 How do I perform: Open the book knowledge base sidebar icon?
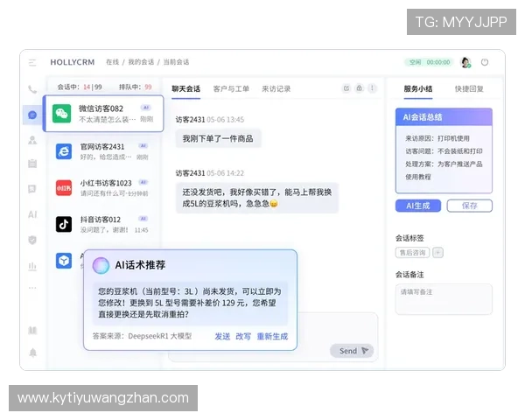[32, 331]
